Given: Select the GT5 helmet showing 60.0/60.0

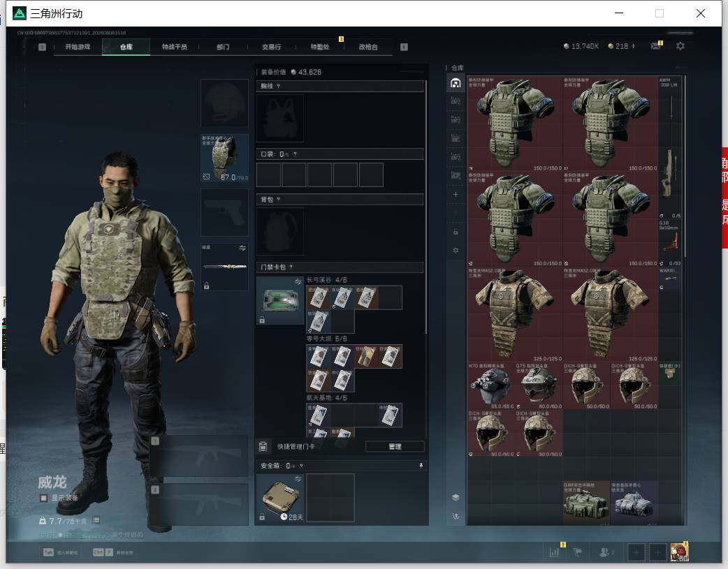Looking at the screenshot, I should coord(539,385).
